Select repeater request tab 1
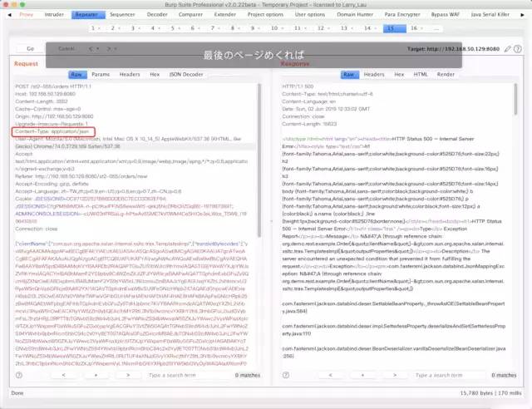Screen dimensions: 532x409 (92, 28)
